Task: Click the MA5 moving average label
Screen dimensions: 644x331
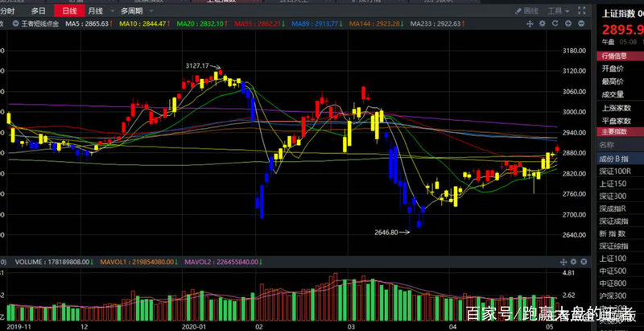Action: click(x=85, y=24)
